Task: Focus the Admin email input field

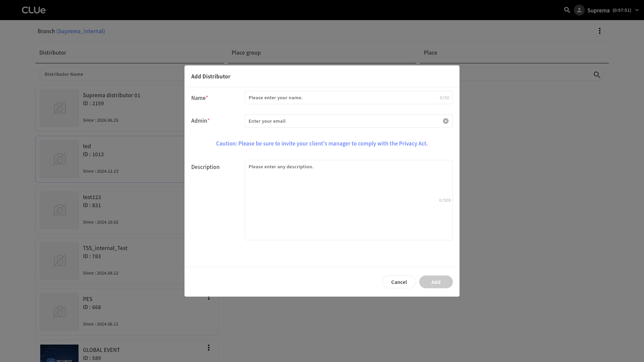Action: pos(348,121)
